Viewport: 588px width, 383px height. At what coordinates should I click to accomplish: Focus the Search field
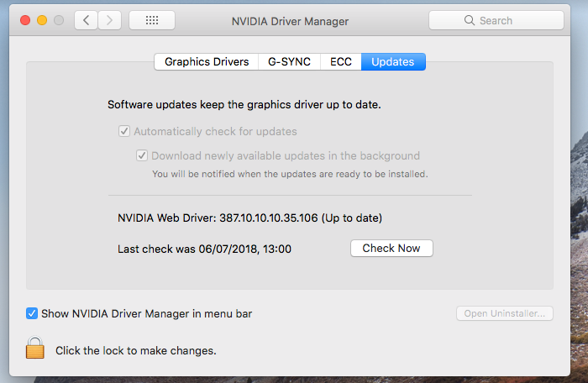tap(496, 20)
